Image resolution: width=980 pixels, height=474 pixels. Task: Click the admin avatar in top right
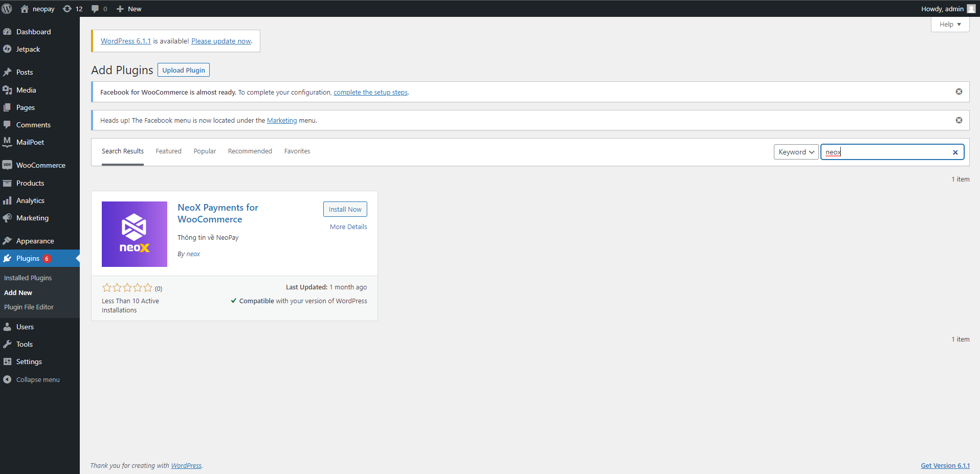click(x=971, y=9)
